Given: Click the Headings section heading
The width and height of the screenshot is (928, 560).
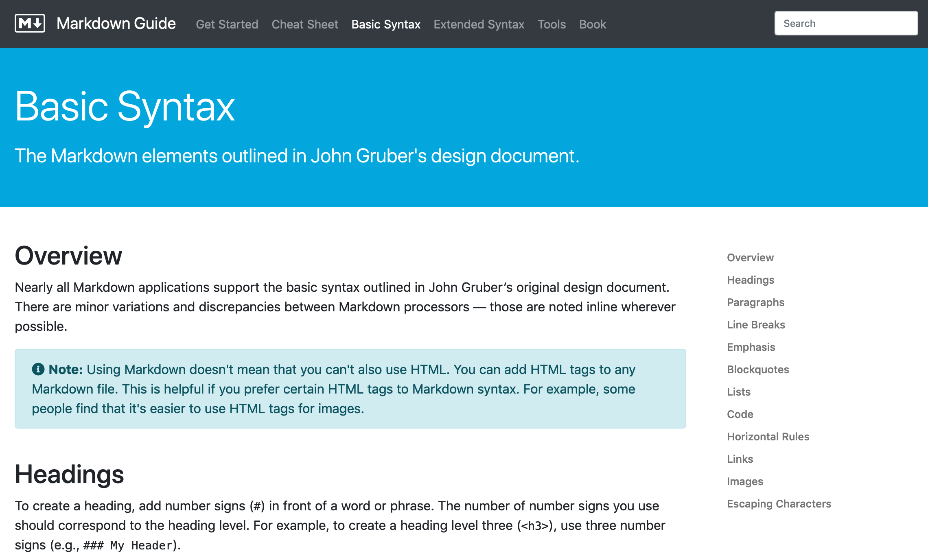Looking at the screenshot, I should tap(69, 475).
